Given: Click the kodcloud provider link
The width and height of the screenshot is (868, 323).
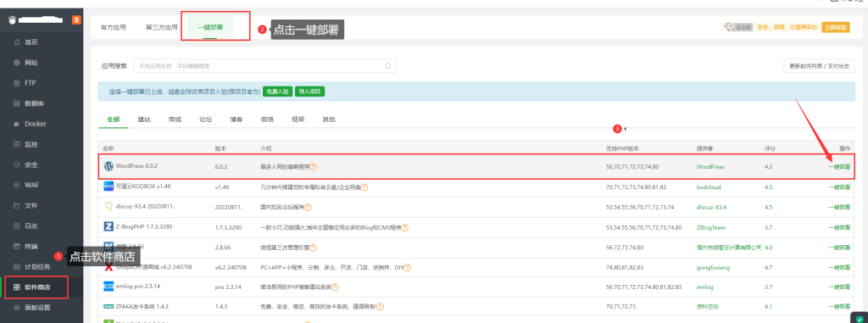Looking at the screenshot, I should pyautogui.click(x=709, y=187).
